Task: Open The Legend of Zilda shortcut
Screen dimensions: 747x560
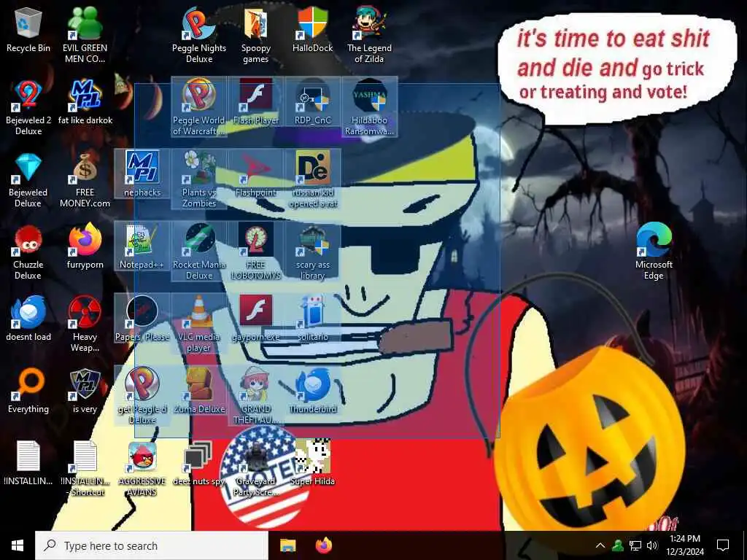Action: (369, 35)
